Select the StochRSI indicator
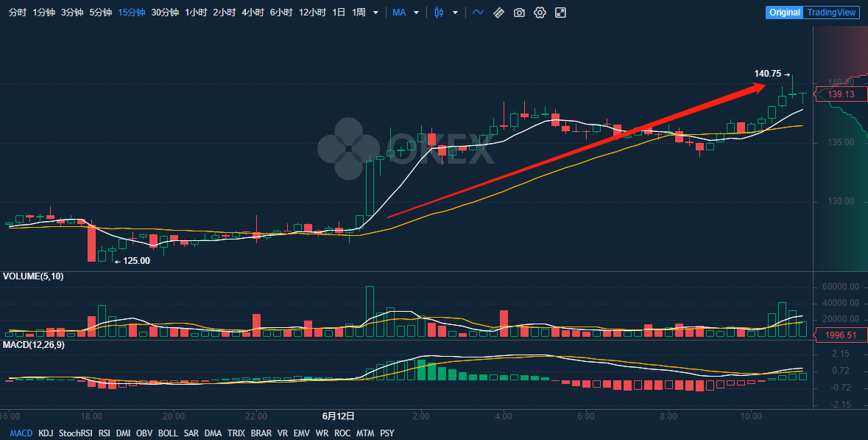This screenshot has height=440, width=868. pyautogui.click(x=76, y=433)
